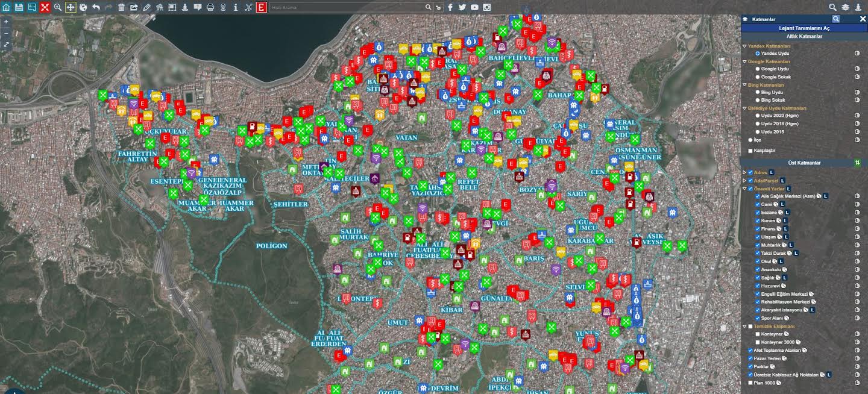Click the undo arrow icon

click(96, 7)
